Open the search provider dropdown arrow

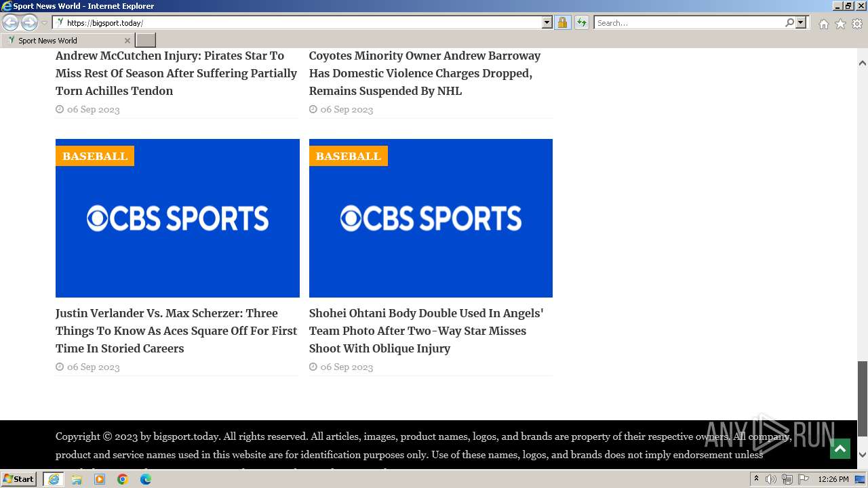pyautogui.click(x=801, y=22)
